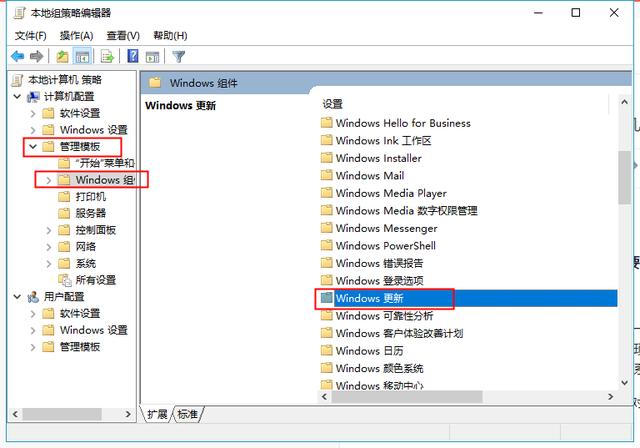The height and width of the screenshot is (448, 640).
Task: Collapse the 管理模板 node under 计算机配置
Action: tap(33, 146)
